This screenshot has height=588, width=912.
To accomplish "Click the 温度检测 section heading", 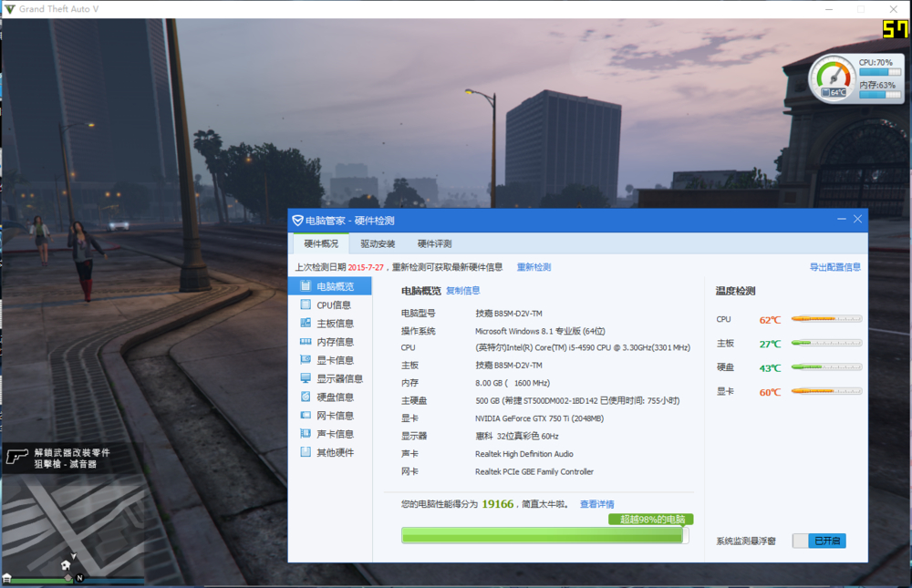I will [735, 291].
